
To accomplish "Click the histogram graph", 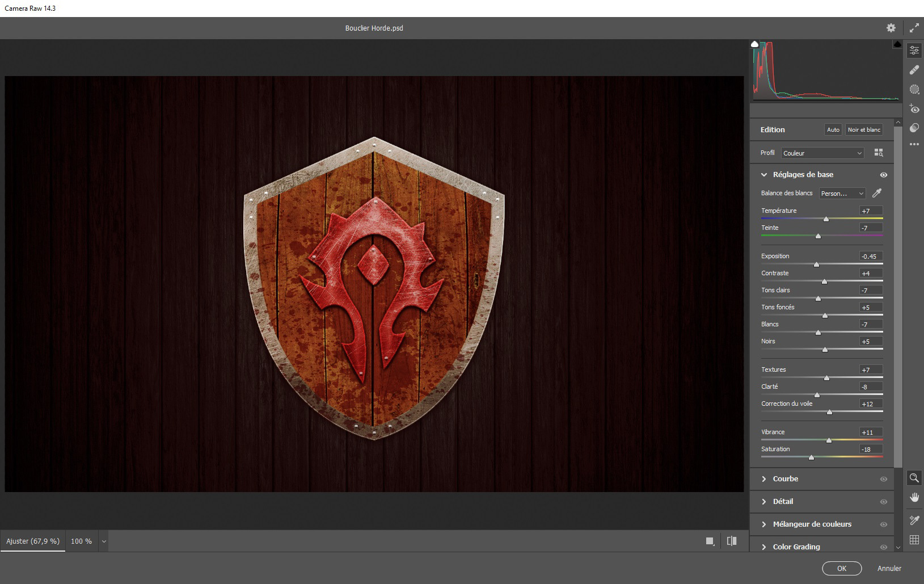I will 826,71.
